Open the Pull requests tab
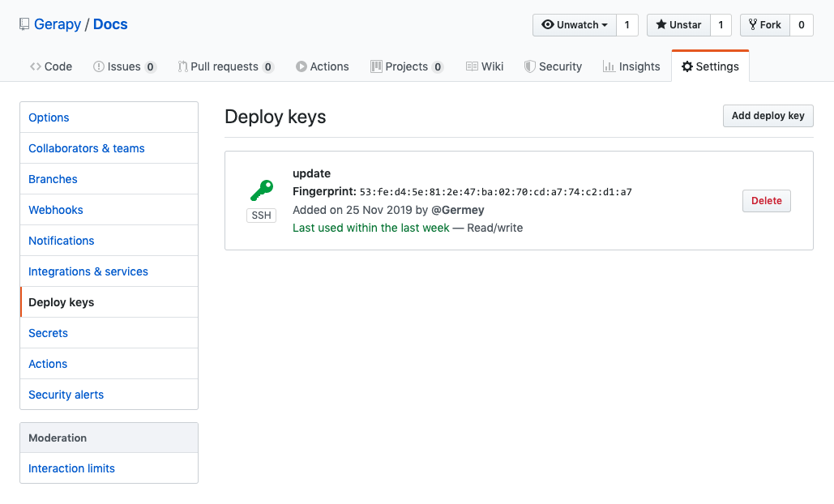 click(x=225, y=66)
